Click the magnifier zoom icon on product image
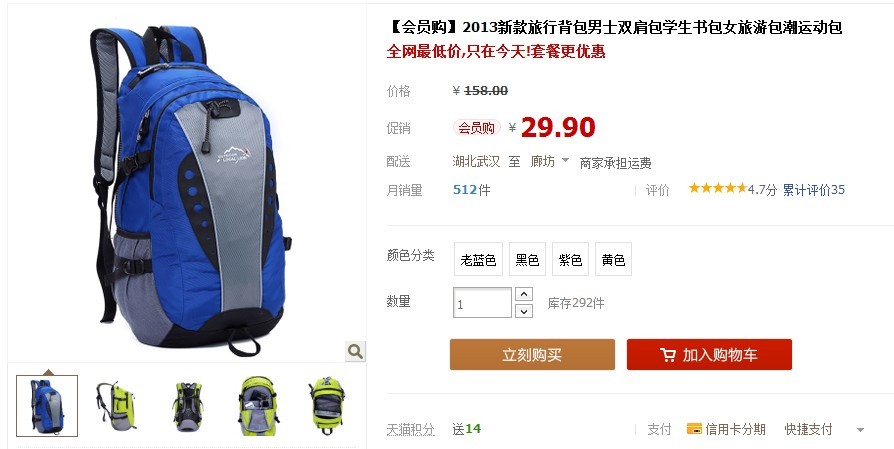 pos(355,352)
